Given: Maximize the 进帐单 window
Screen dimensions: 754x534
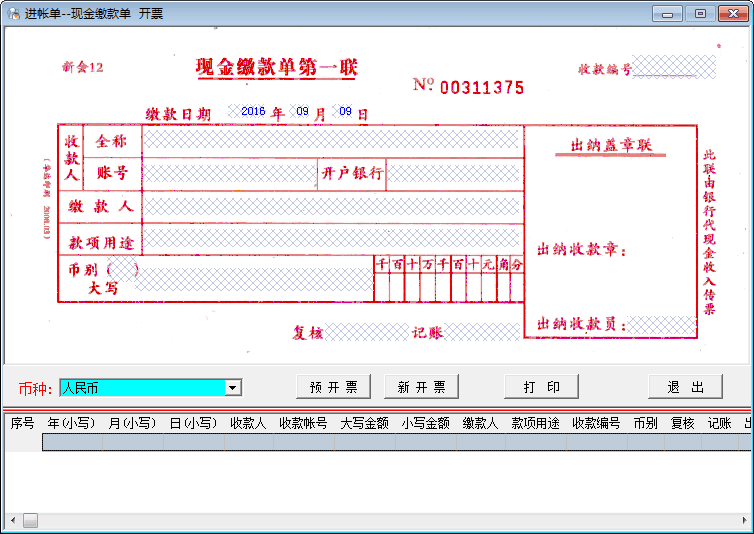Looking at the screenshot, I should coord(700,13).
